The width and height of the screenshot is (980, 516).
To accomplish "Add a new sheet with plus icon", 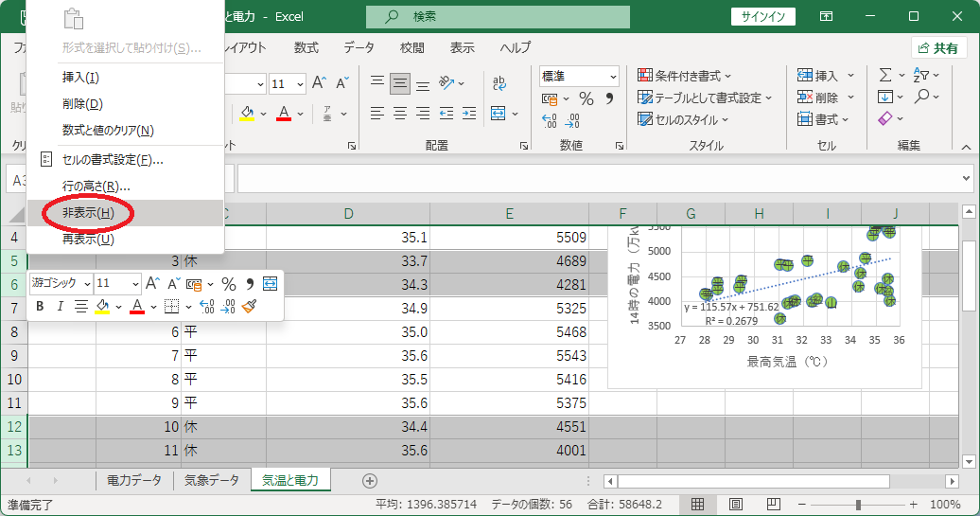I will [x=369, y=481].
